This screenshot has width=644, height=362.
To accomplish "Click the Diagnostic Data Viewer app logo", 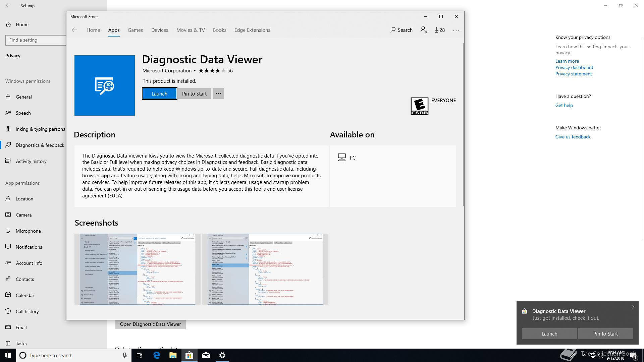I will [105, 85].
